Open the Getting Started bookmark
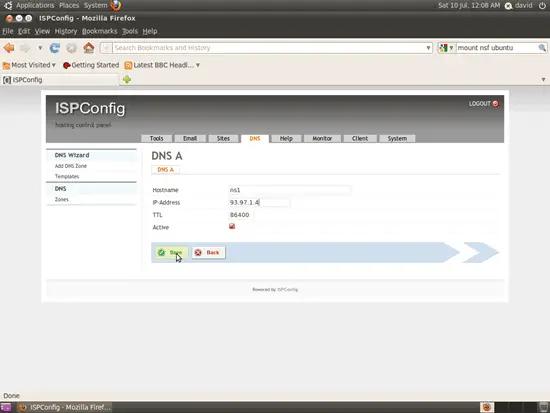This screenshot has height=413, width=550. coord(91,65)
